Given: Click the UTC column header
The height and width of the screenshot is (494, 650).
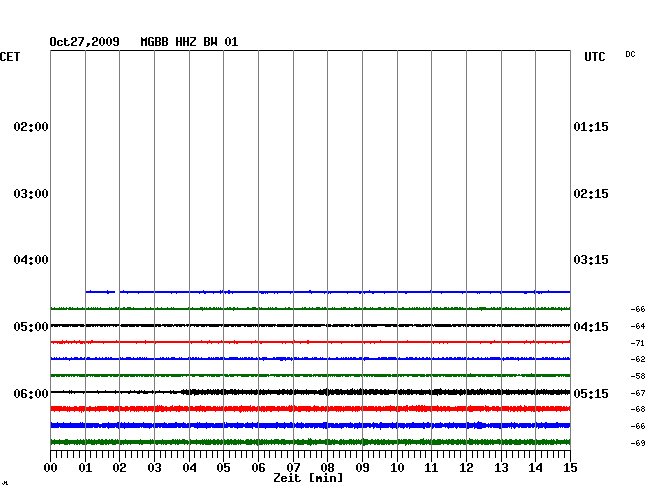Looking at the screenshot, I should pyautogui.click(x=594, y=57).
